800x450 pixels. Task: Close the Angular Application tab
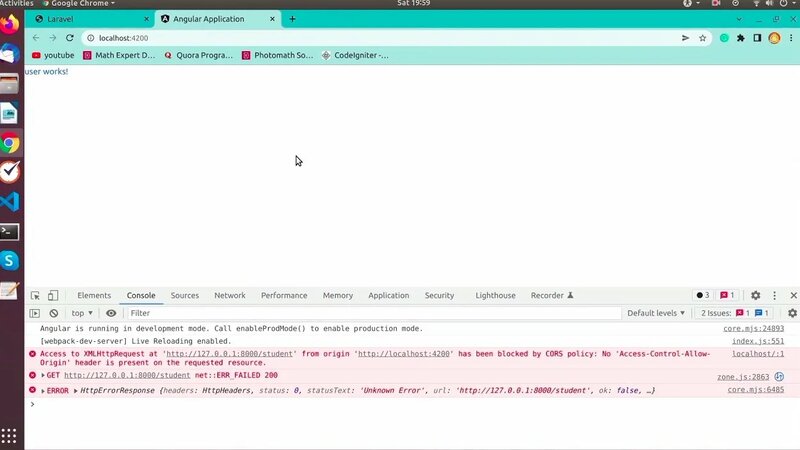click(x=272, y=19)
